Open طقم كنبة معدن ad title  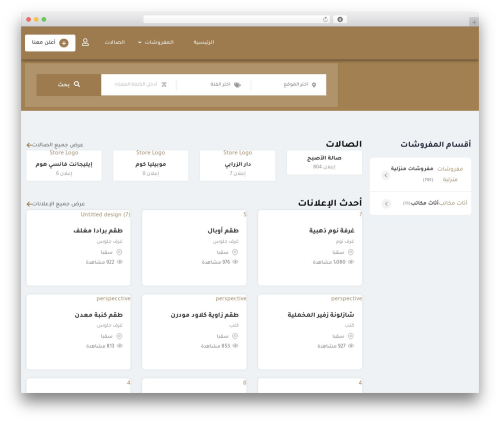pos(99,315)
